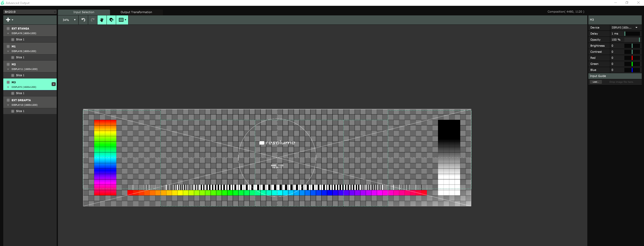Collapse the EXT DREAPTA screen triangle

pos(8,105)
